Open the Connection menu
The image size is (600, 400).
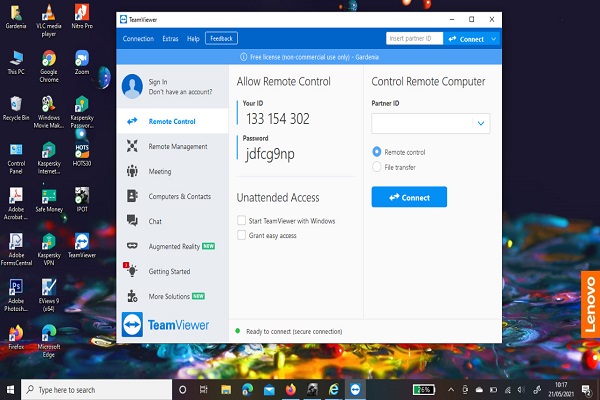tap(138, 39)
